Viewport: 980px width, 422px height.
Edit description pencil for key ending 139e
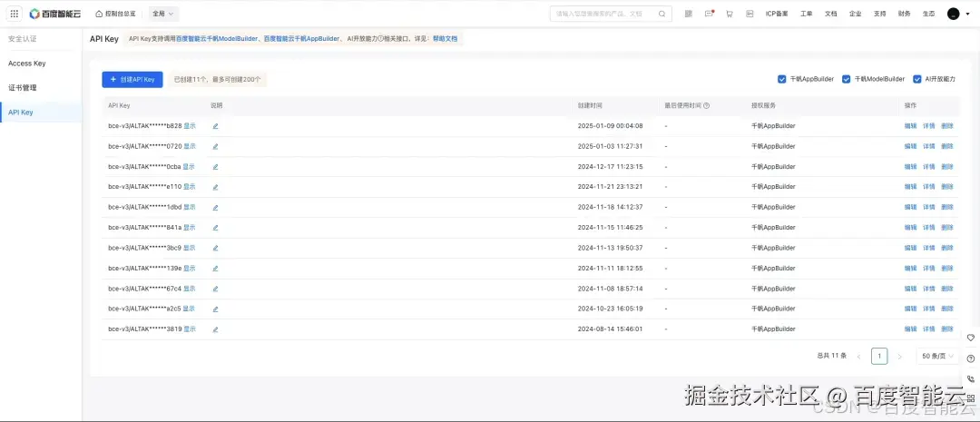click(x=216, y=269)
